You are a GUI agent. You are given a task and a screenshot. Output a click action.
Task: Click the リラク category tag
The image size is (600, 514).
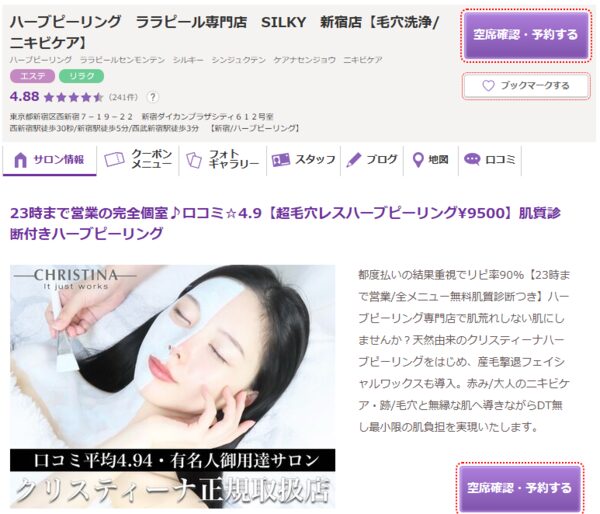[82, 76]
